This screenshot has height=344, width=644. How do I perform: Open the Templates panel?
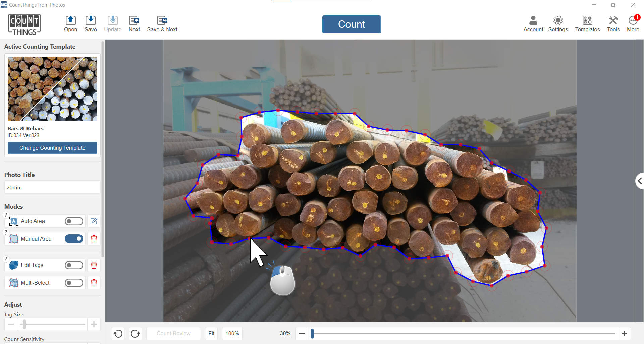pyautogui.click(x=587, y=21)
